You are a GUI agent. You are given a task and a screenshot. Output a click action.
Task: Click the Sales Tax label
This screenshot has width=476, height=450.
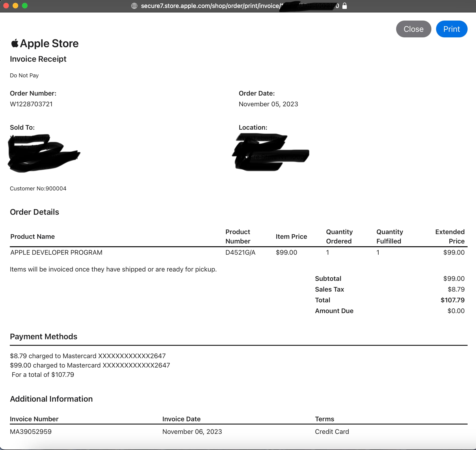click(330, 289)
